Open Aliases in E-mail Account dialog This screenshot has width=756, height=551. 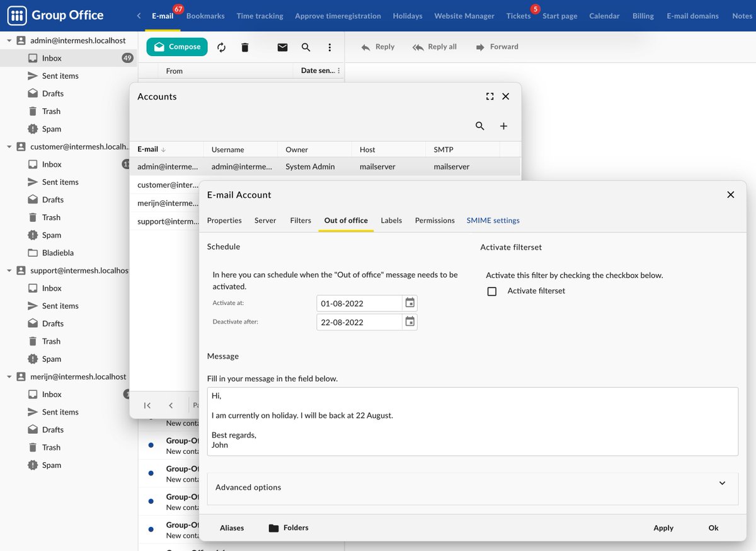[x=232, y=528]
